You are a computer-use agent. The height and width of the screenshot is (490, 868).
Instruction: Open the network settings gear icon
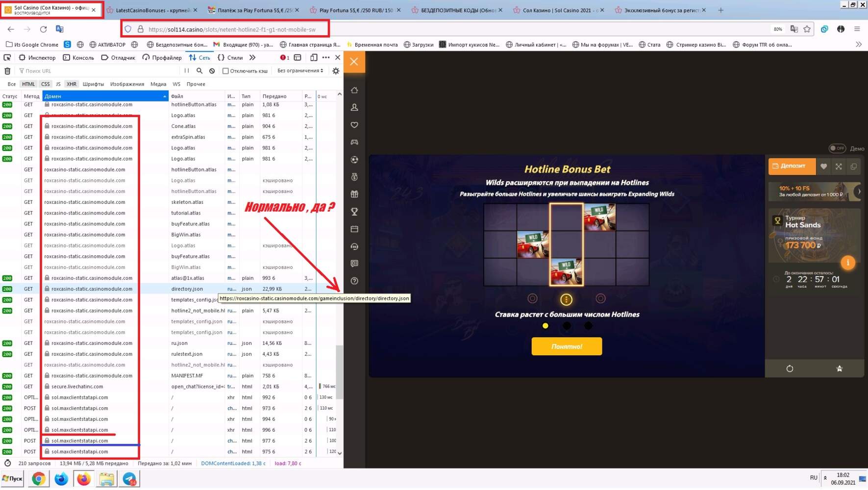tap(336, 71)
